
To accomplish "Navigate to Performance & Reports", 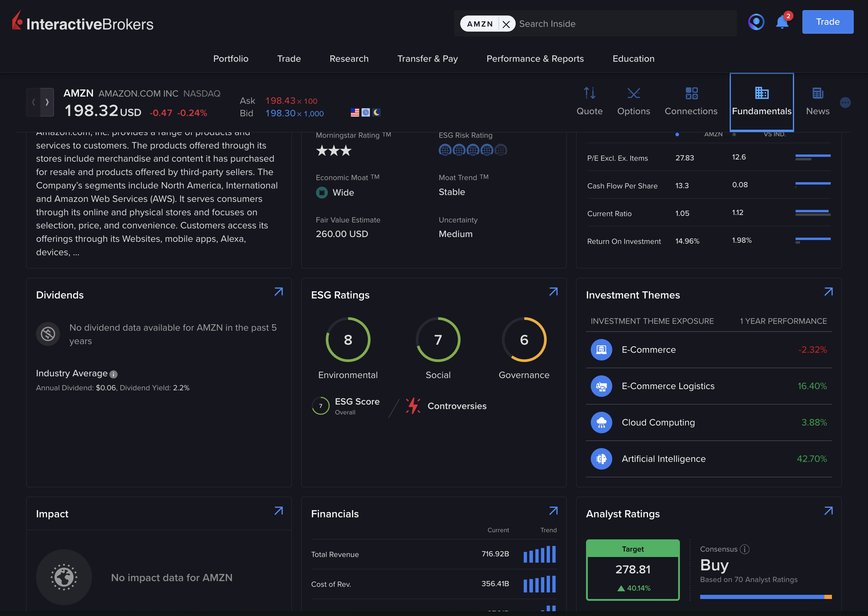I will pos(535,59).
